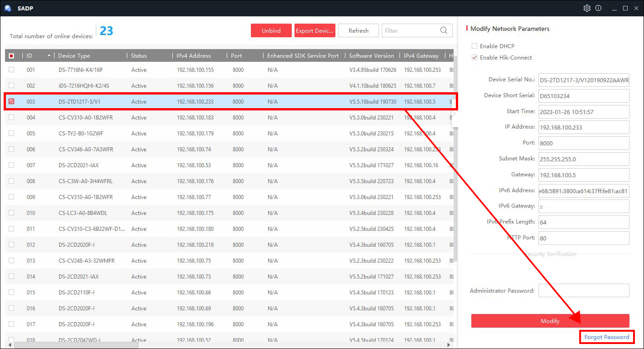Click the SADP application logo icon
This screenshot has height=349, width=644.
click(x=8, y=8)
